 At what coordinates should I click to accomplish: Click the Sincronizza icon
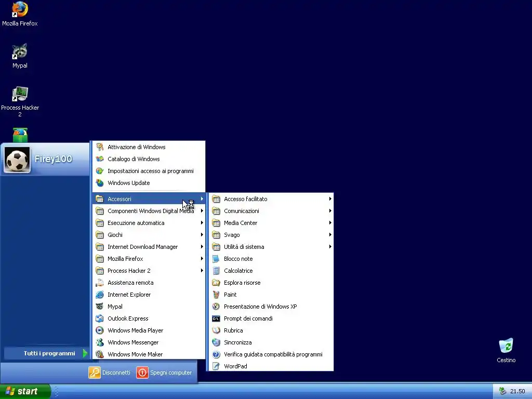click(x=216, y=342)
